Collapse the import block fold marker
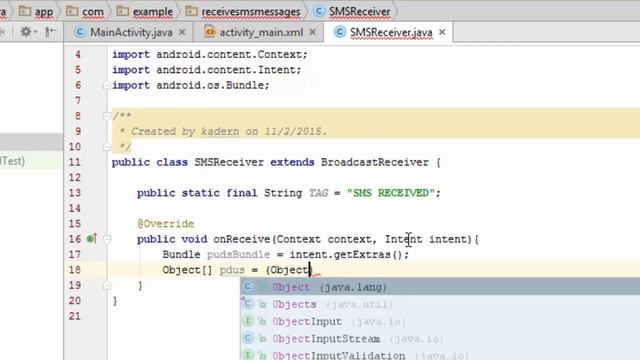The width and height of the screenshot is (640, 360). pos(107,86)
